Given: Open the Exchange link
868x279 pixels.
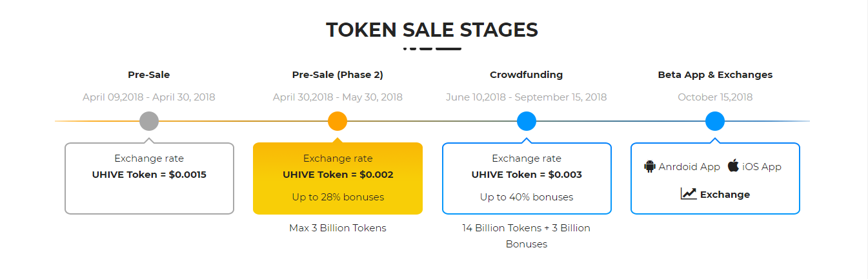Looking at the screenshot, I should click(725, 195).
